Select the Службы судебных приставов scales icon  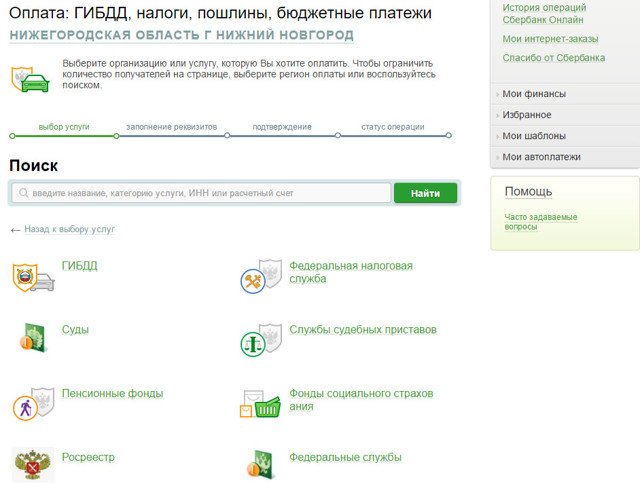pos(261,340)
